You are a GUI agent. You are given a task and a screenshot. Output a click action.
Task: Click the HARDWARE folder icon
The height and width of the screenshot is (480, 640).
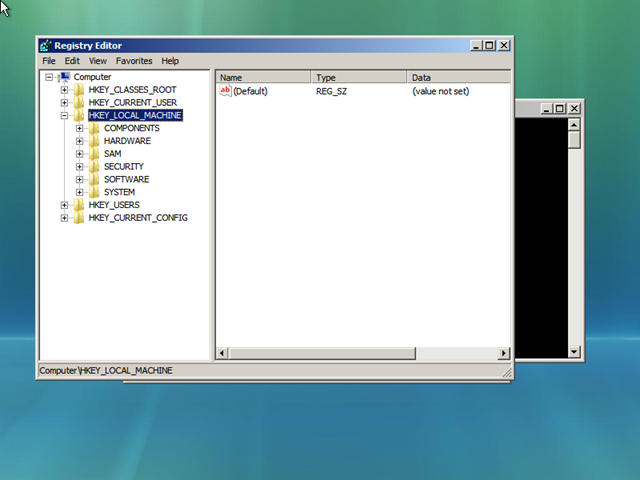click(94, 141)
